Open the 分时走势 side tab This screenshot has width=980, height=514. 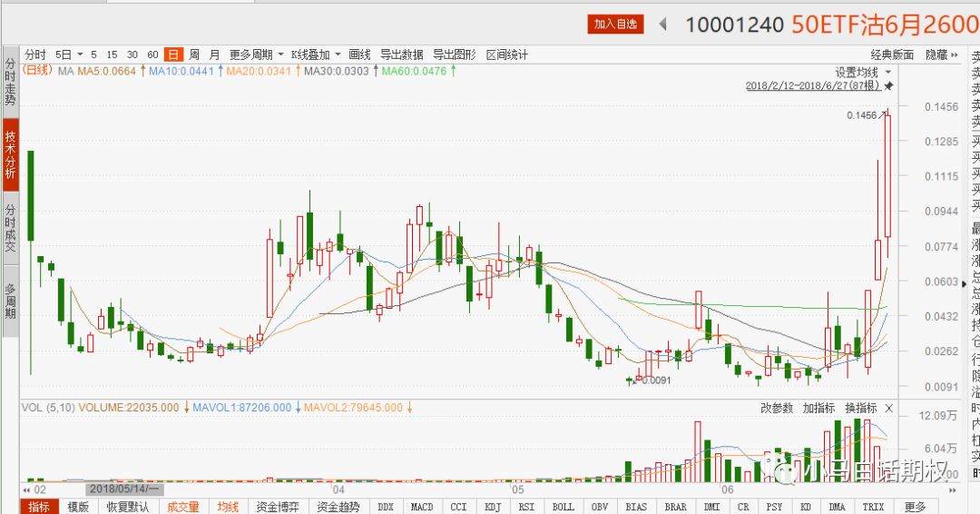point(10,82)
